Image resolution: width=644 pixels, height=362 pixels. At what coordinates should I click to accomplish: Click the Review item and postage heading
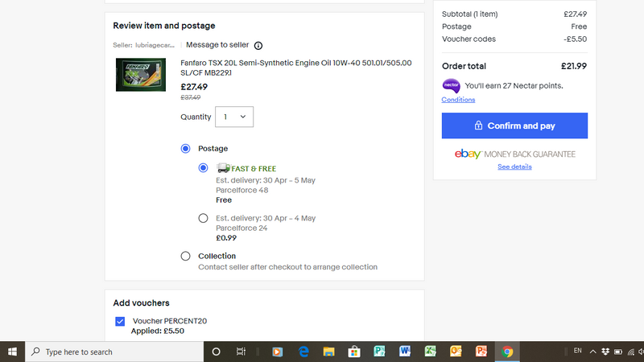pos(164,26)
